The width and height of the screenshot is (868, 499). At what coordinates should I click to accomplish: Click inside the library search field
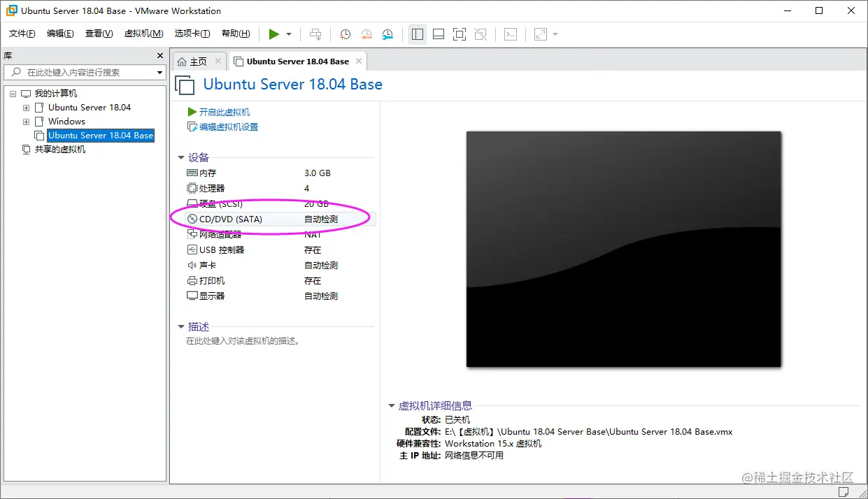click(77, 71)
